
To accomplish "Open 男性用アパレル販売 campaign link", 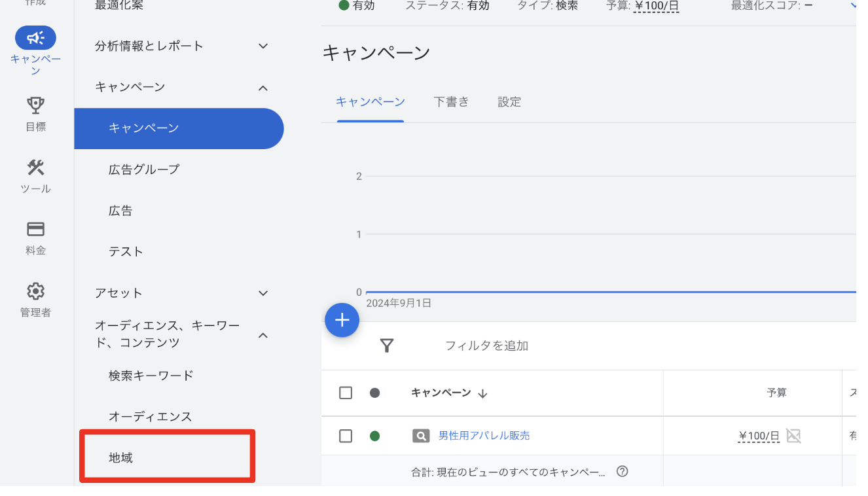I will coord(484,436).
